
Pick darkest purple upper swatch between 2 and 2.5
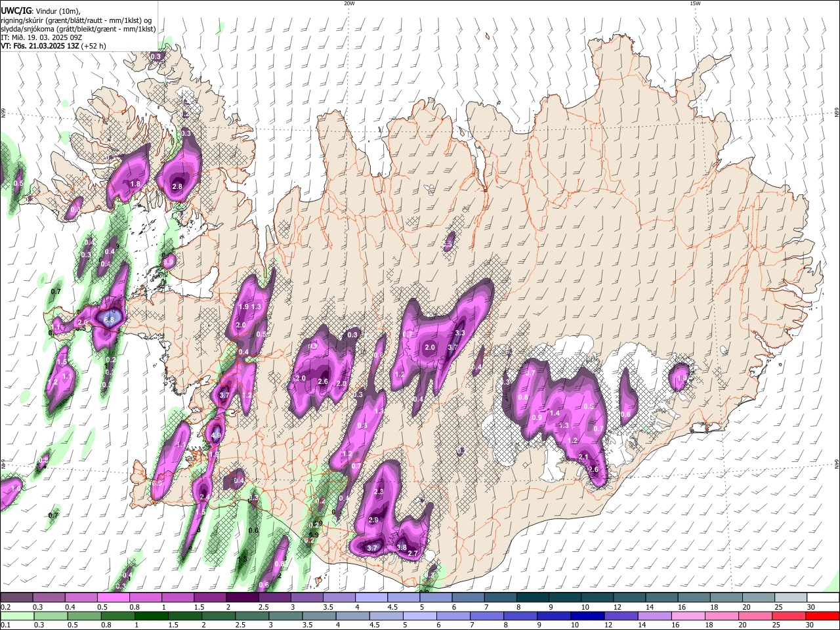[x=242, y=598]
